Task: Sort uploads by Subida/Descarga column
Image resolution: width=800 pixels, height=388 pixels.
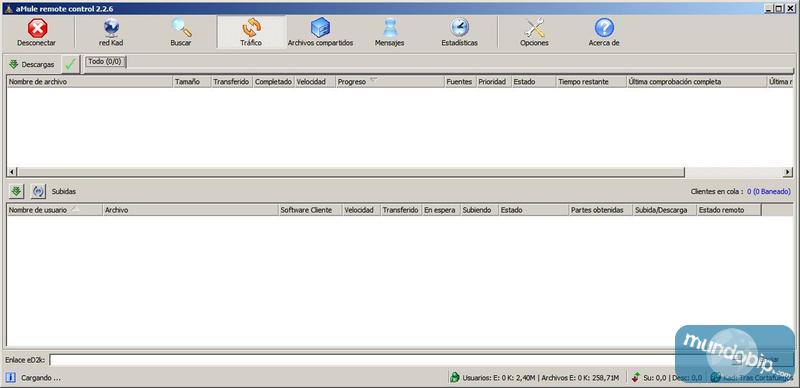Action: click(x=665, y=210)
